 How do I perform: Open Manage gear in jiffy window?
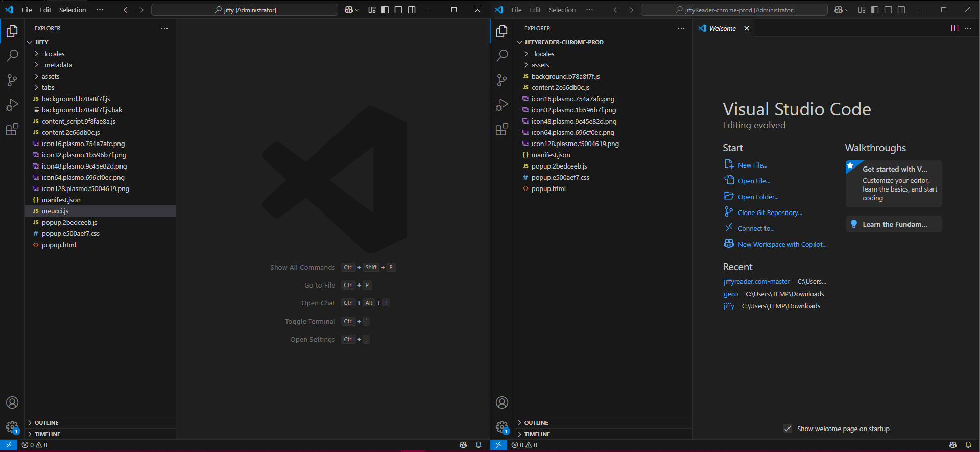click(12, 427)
